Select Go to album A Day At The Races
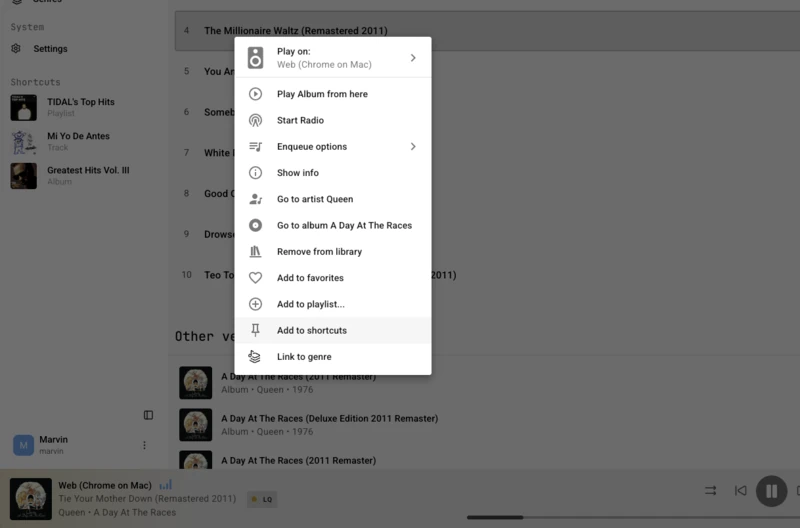This screenshot has height=528, width=800. (333, 225)
